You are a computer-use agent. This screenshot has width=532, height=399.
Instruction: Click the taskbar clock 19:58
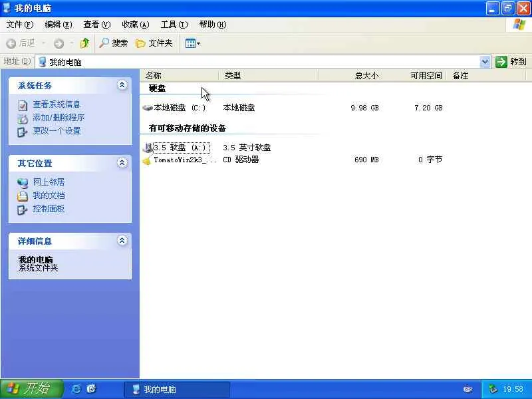point(513,389)
